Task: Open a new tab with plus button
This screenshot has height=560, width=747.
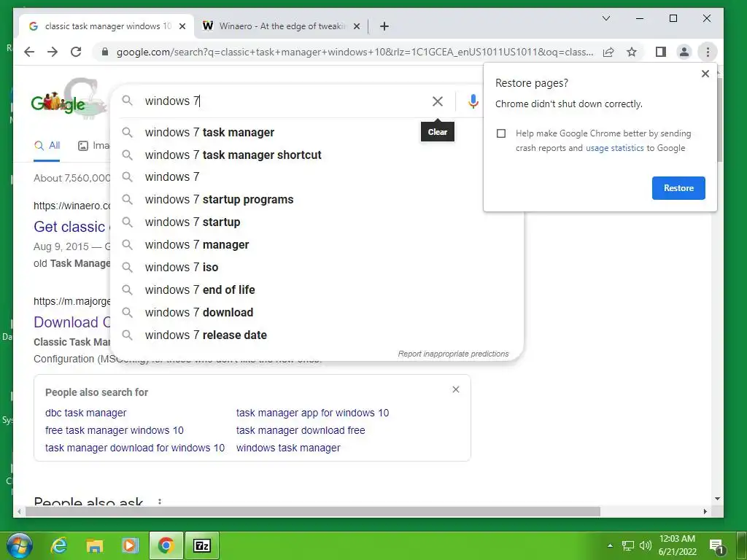Action: click(384, 26)
